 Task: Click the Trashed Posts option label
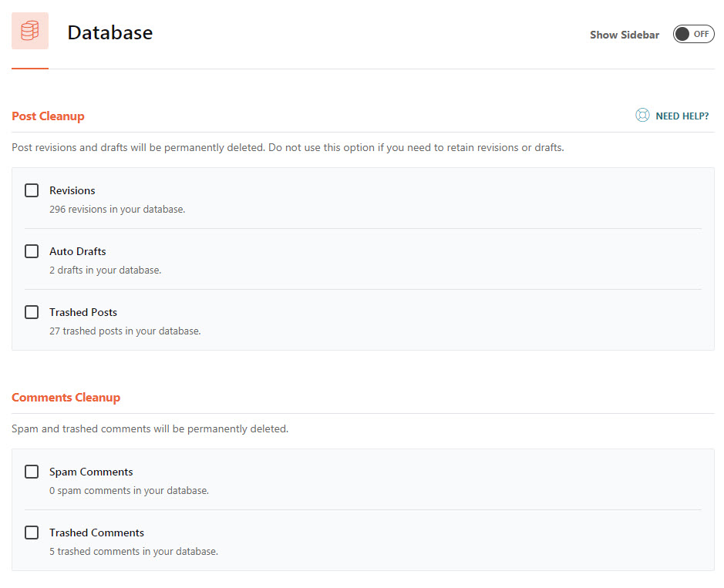83,312
